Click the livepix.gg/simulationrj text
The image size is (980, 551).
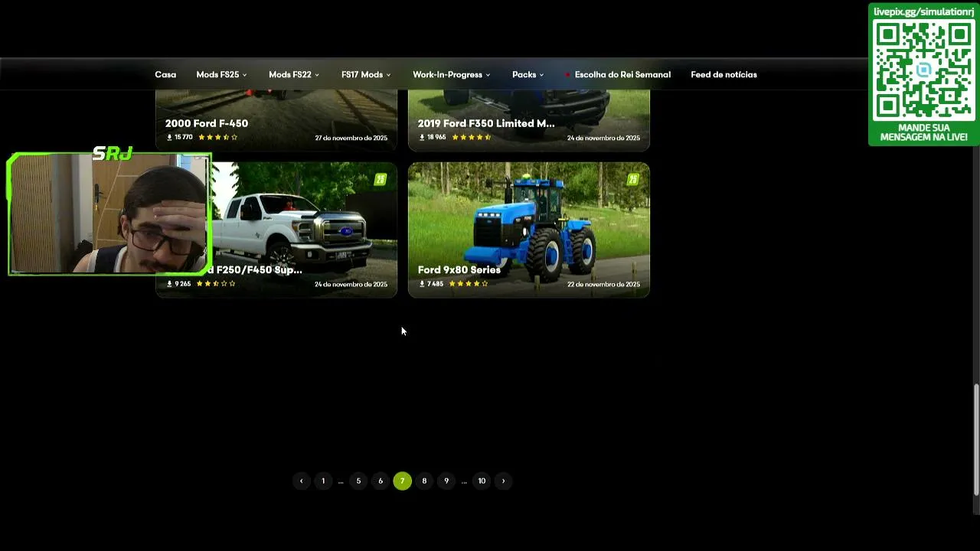tap(924, 11)
